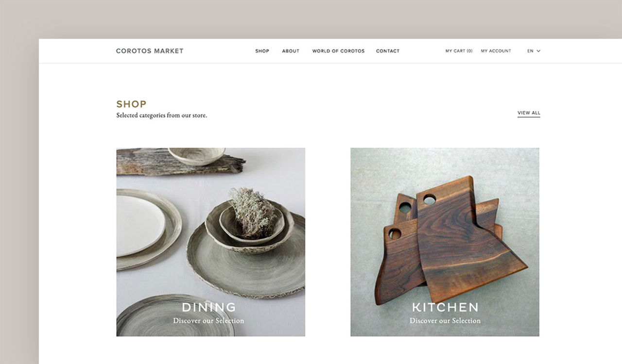Open the Shop menu item
The height and width of the screenshot is (364, 622).
click(x=262, y=51)
